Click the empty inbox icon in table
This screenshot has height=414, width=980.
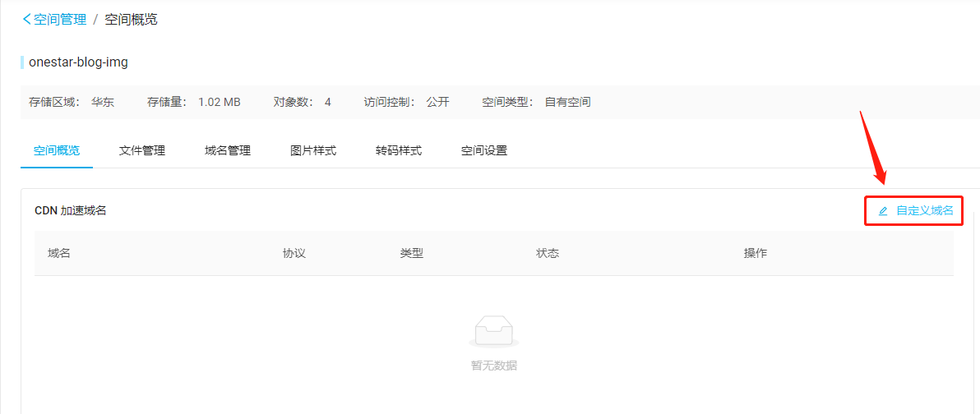pos(493,331)
